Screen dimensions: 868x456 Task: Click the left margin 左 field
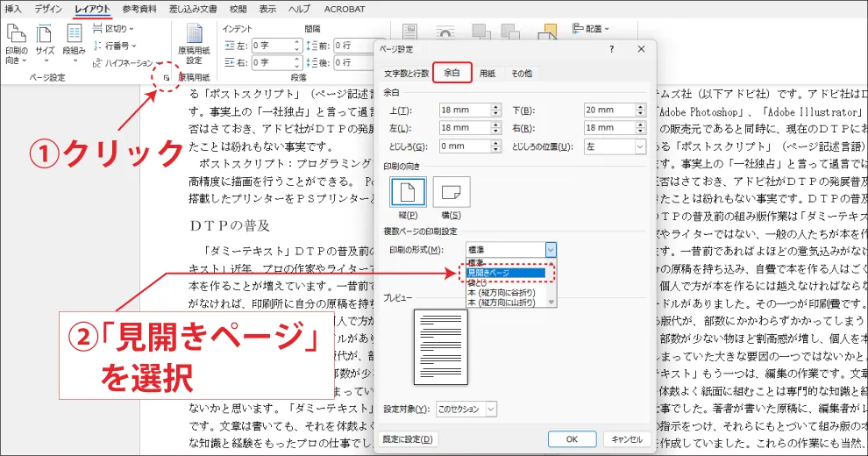[465, 128]
